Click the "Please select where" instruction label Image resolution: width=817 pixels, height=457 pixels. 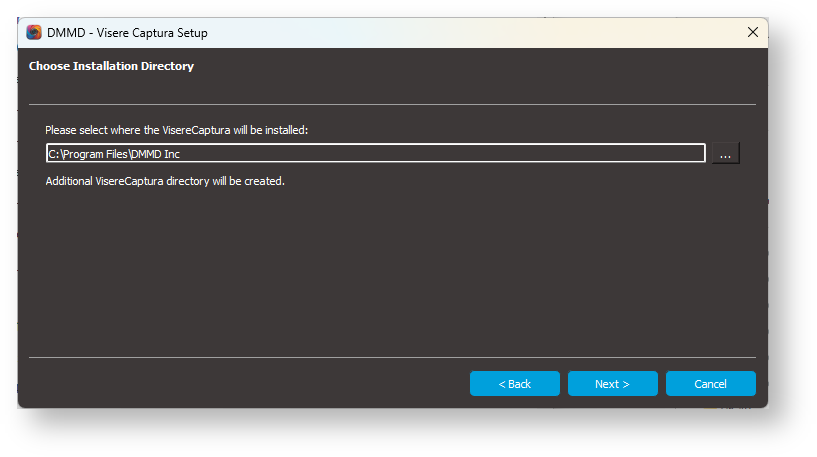point(90,130)
